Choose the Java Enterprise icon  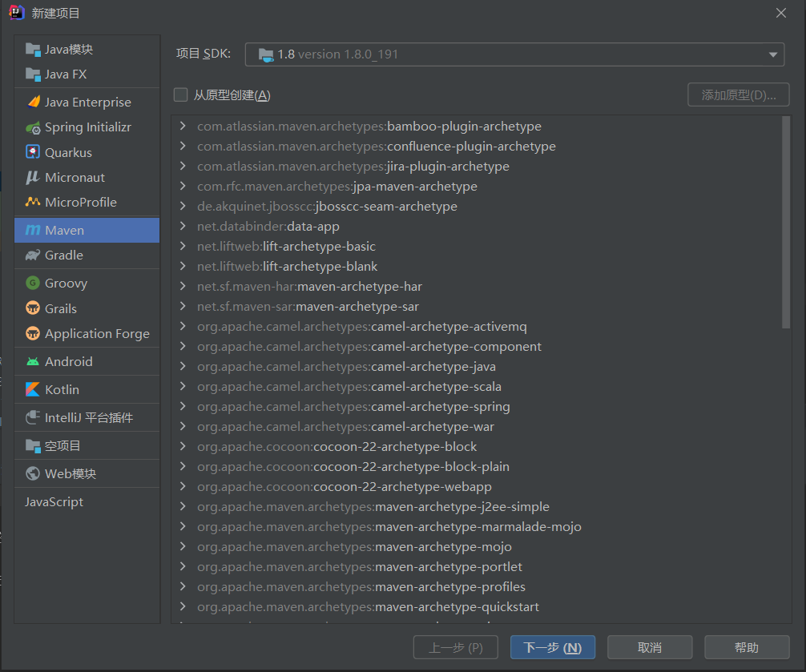(33, 102)
